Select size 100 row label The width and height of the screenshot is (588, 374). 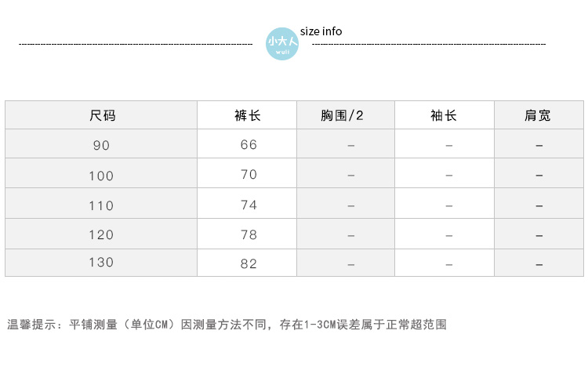pyautogui.click(x=101, y=176)
